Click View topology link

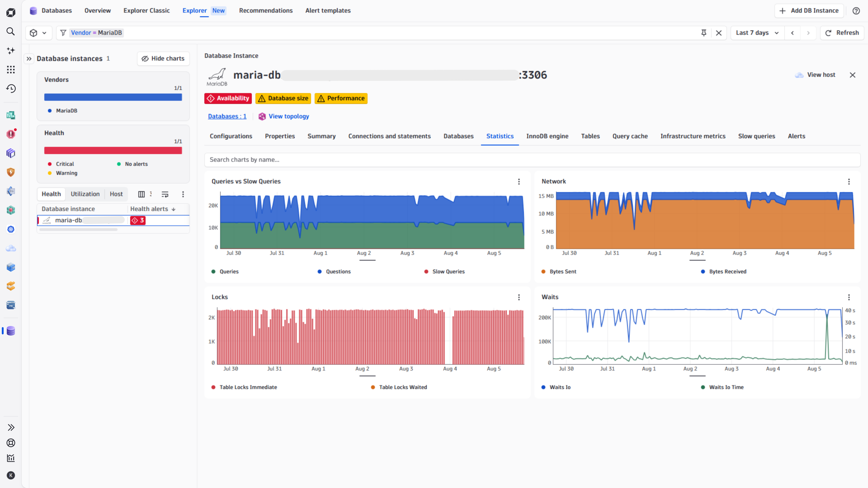284,116
